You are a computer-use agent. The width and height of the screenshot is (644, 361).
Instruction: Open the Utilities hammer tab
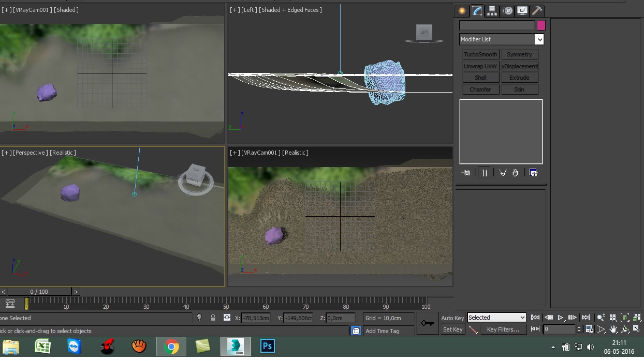[x=537, y=10]
